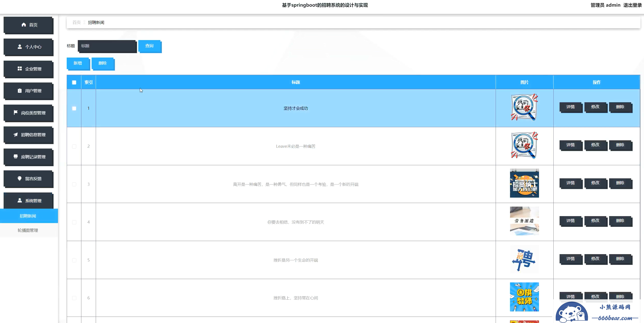Click 修改 for row 4 你要去相信
Viewport: 644px width, 323px height.
(596, 221)
